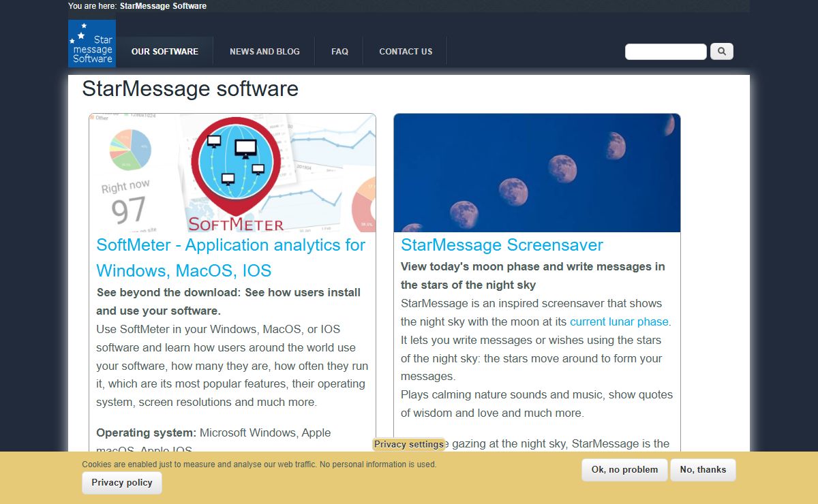The height and width of the screenshot is (504, 818).
Task: Open the NEWS AND BLOG menu item
Action: point(264,52)
